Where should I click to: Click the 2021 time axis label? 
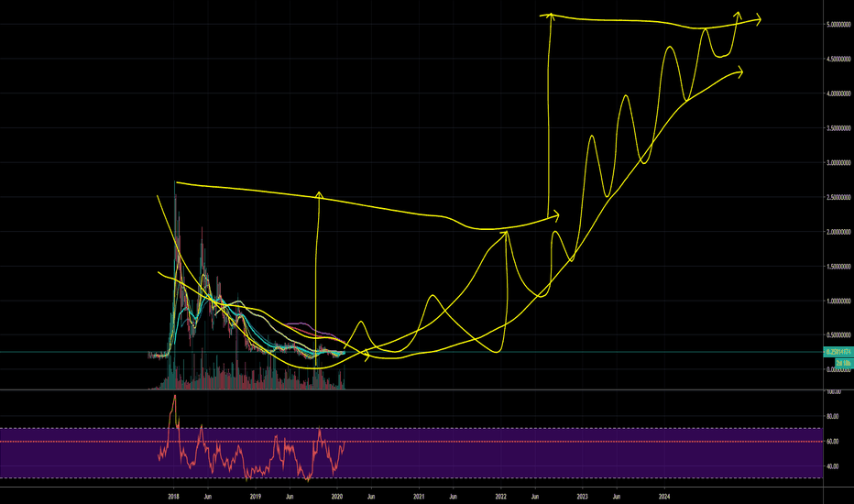click(419, 497)
